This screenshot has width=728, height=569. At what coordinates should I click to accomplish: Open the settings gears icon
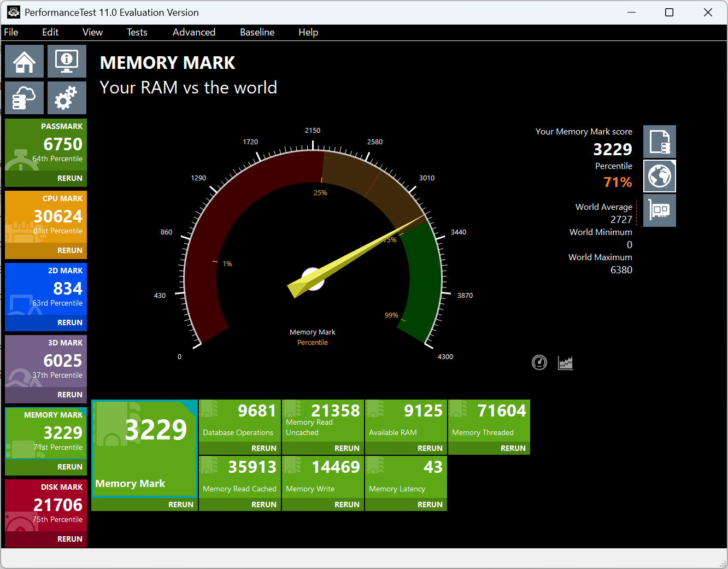67,98
